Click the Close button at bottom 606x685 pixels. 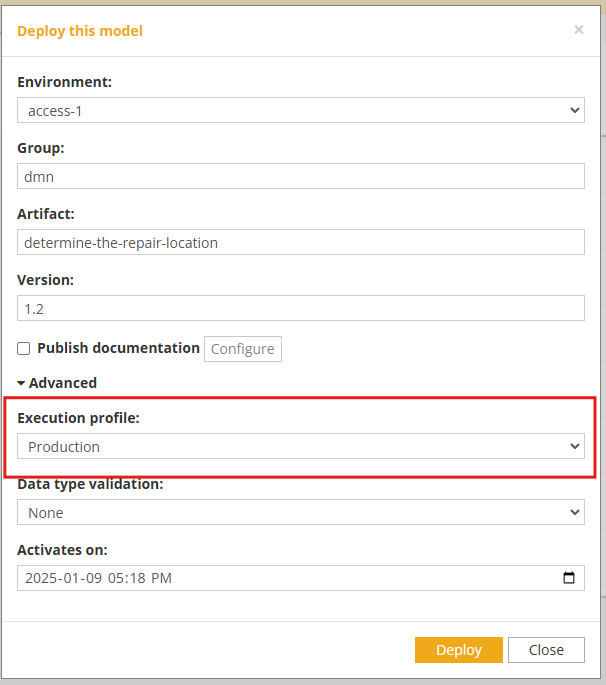546,650
